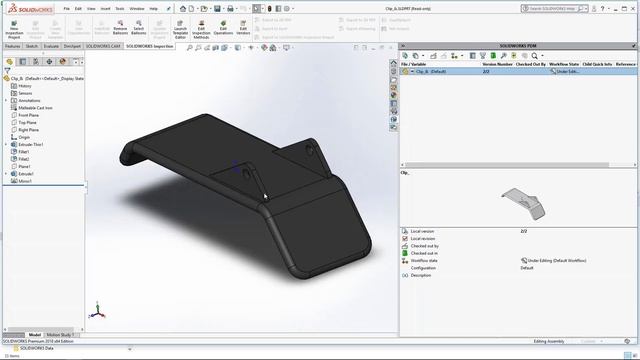This screenshot has width=640, height=360.
Task: Click New Inspection Project button
Action: pyautogui.click(x=14, y=30)
